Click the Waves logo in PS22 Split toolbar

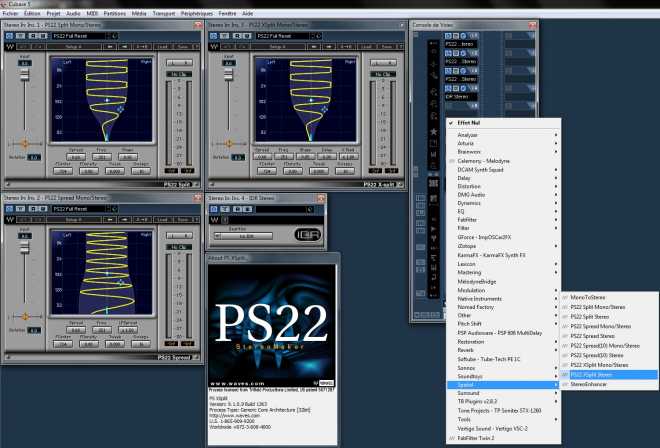[x=10, y=46]
